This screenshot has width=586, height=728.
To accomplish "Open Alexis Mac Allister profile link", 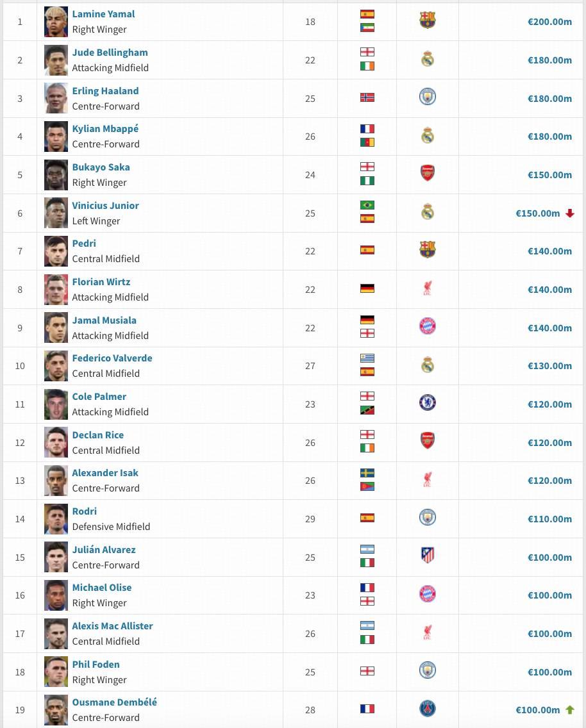I will tap(112, 626).
